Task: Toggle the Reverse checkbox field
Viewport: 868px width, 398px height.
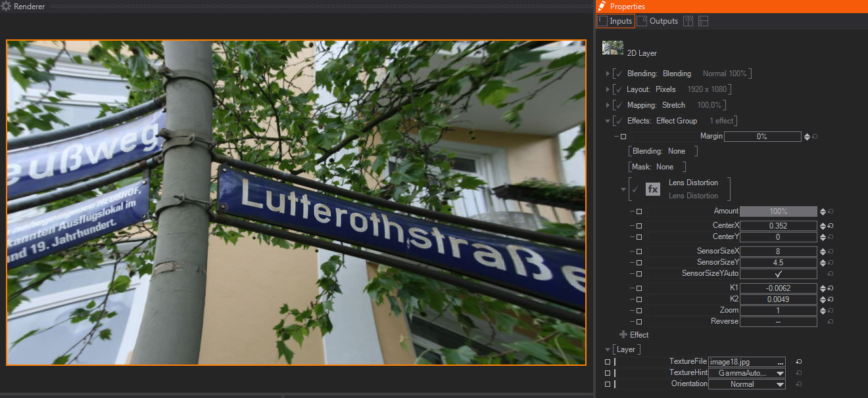Action: click(x=778, y=322)
